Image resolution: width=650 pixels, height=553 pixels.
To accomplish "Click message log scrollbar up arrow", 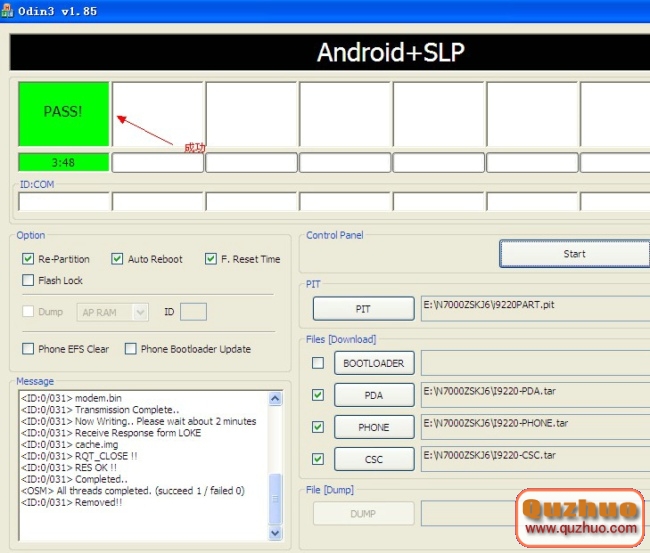I will pyautogui.click(x=275, y=399).
